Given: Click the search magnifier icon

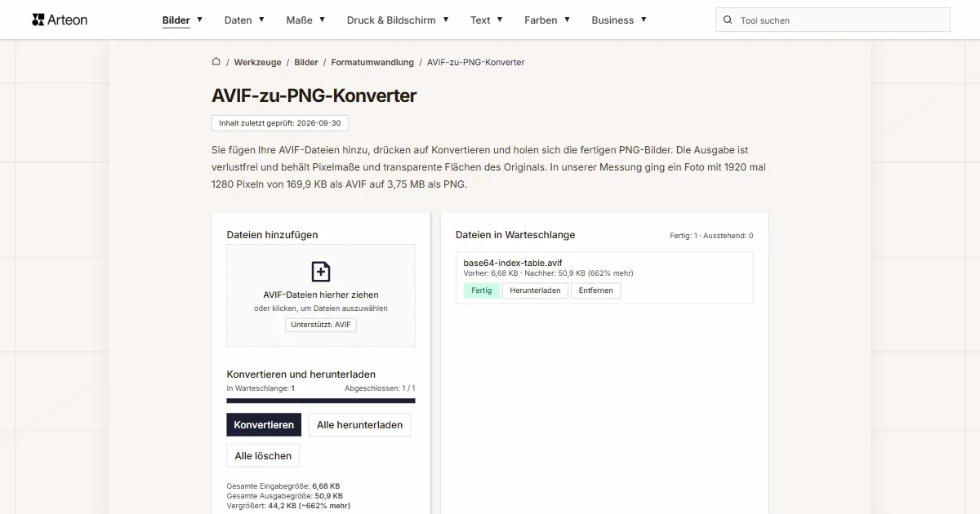Looking at the screenshot, I should coord(728,20).
